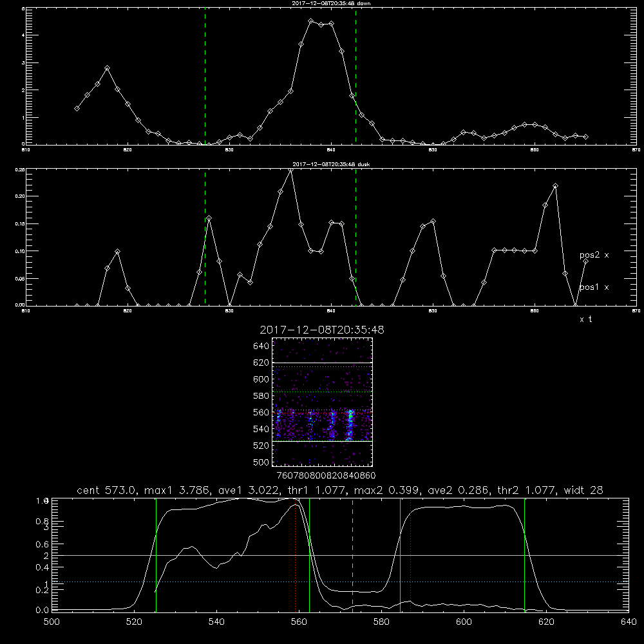Click the "cent 573.0" statistic
The height and width of the screenshot is (644, 644).
click(x=108, y=490)
